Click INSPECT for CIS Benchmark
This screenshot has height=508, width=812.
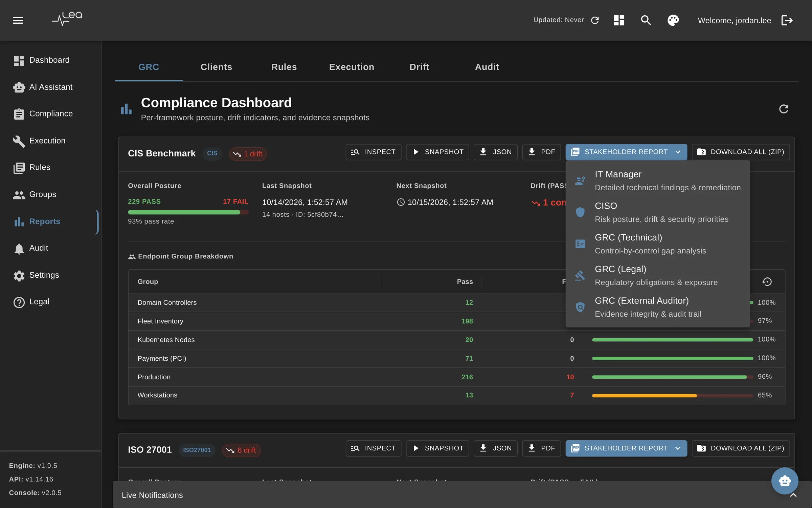pyautogui.click(x=373, y=152)
